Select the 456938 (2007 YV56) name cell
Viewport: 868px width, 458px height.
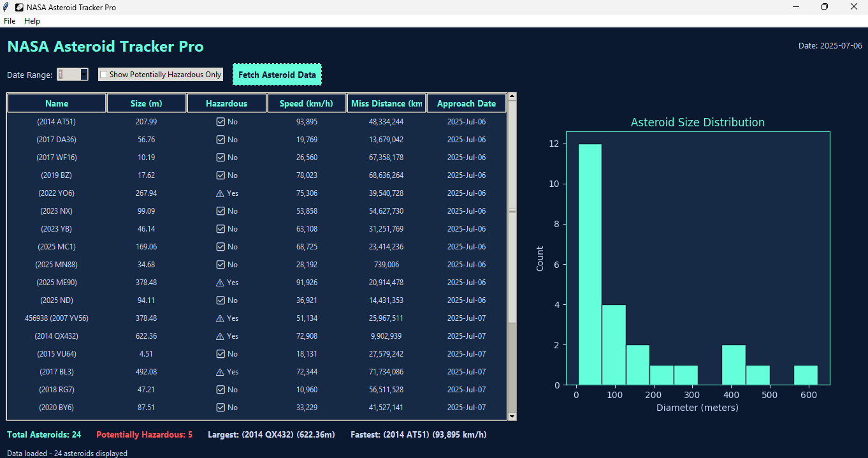(57, 318)
